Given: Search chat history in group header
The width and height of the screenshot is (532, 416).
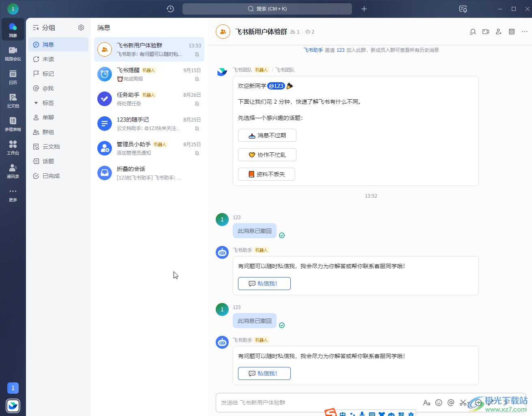Looking at the screenshot, I should click(x=473, y=32).
